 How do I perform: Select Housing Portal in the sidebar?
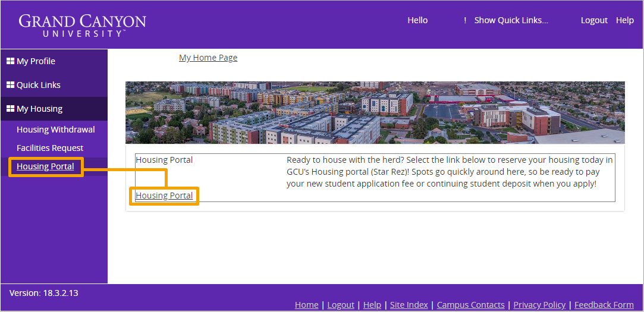(x=45, y=166)
